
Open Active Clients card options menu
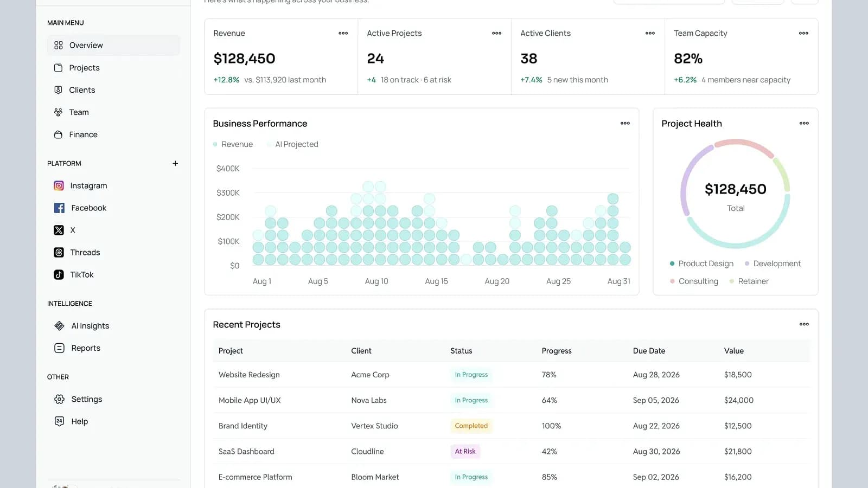tap(650, 33)
